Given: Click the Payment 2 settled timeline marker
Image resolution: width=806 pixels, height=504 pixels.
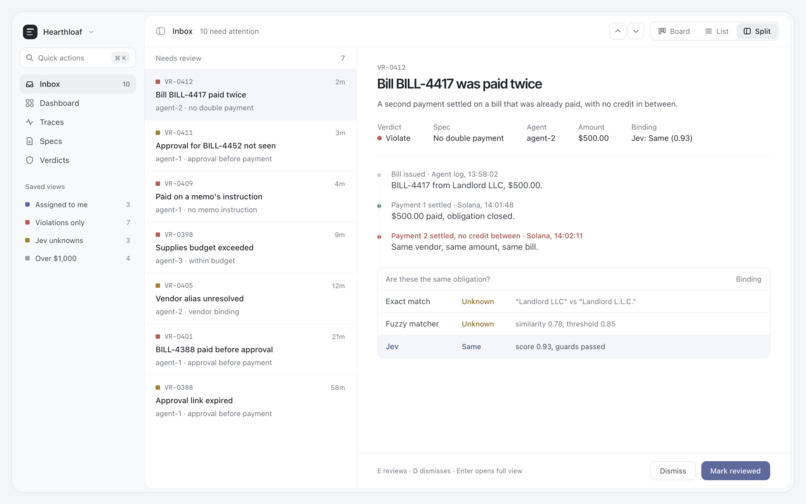Looking at the screenshot, I should click(379, 237).
